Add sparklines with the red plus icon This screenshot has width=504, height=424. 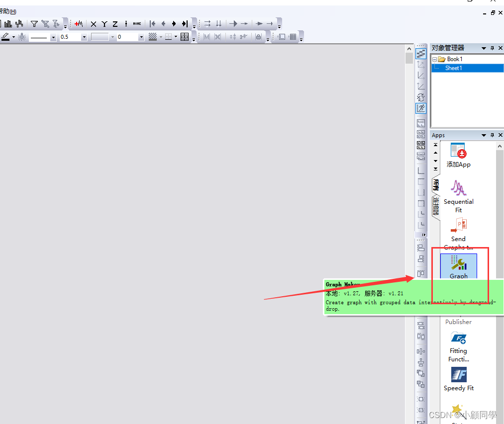(79, 24)
